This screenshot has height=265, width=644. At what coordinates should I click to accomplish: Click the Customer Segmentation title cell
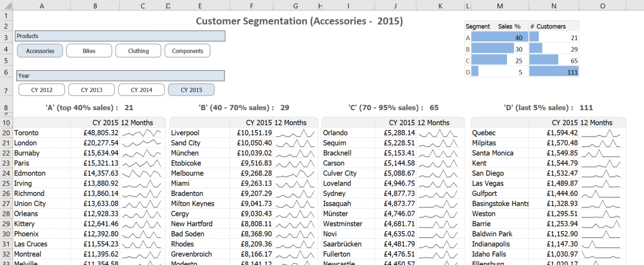coord(299,21)
